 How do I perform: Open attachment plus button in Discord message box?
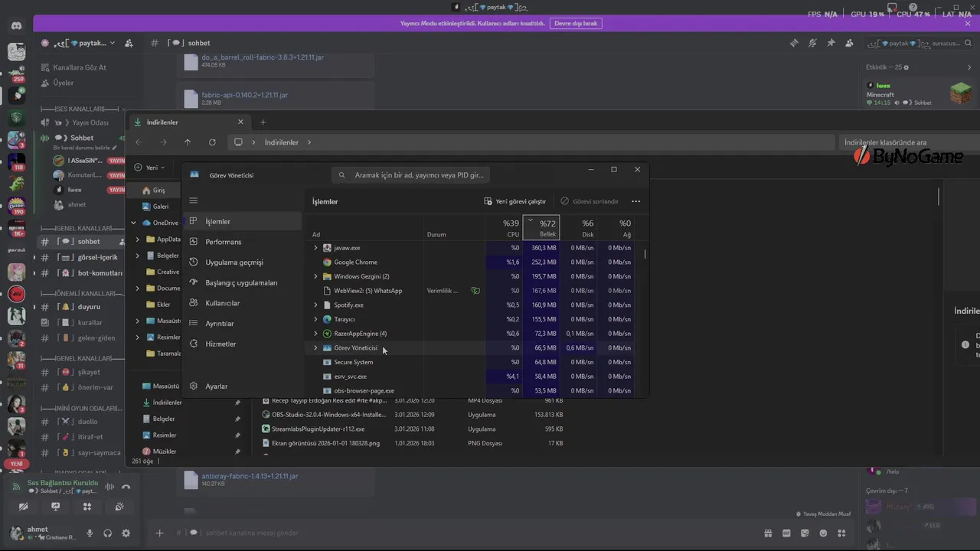tap(159, 533)
